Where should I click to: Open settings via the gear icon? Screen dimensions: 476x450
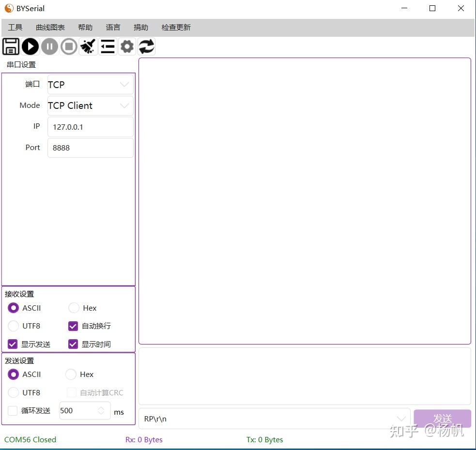tap(127, 46)
